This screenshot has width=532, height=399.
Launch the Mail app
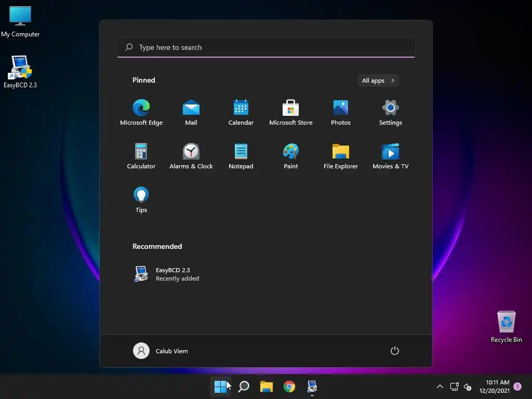(x=191, y=113)
